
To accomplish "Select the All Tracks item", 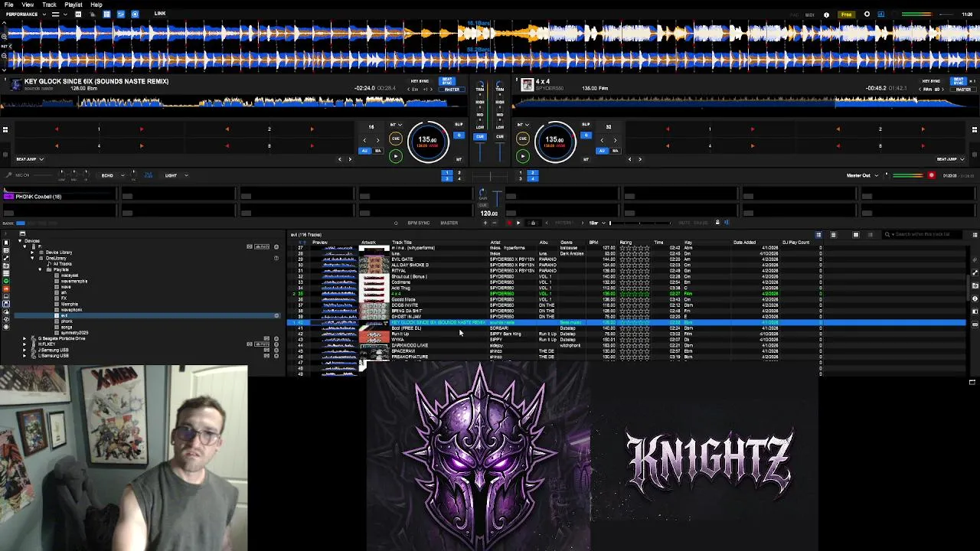I will click(x=62, y=264).
